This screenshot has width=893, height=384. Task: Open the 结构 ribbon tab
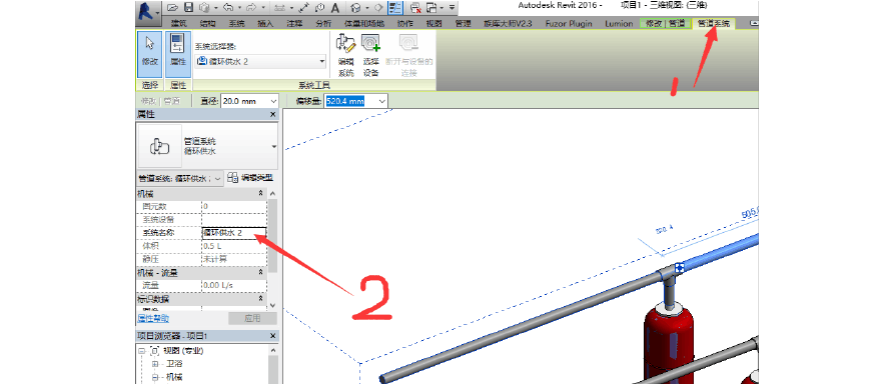pos(208,23)
